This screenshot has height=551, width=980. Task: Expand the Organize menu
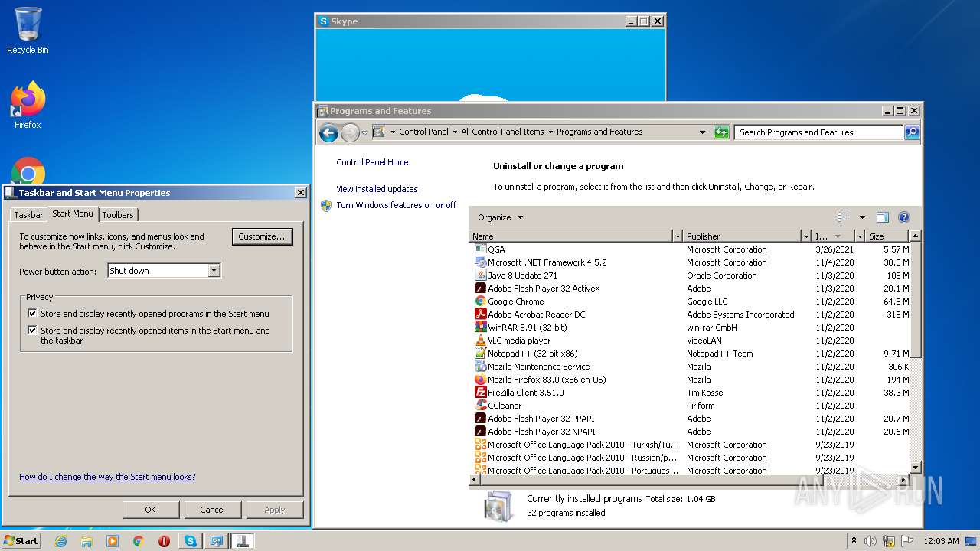[501, 217]
